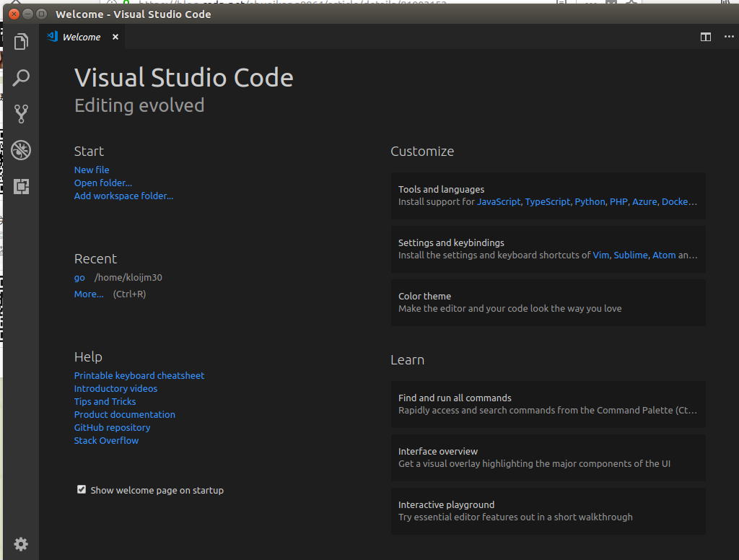The width and height of the screenshot is (739, 560).
Task: Click the Manage gear icon
Action: [21, 543]
